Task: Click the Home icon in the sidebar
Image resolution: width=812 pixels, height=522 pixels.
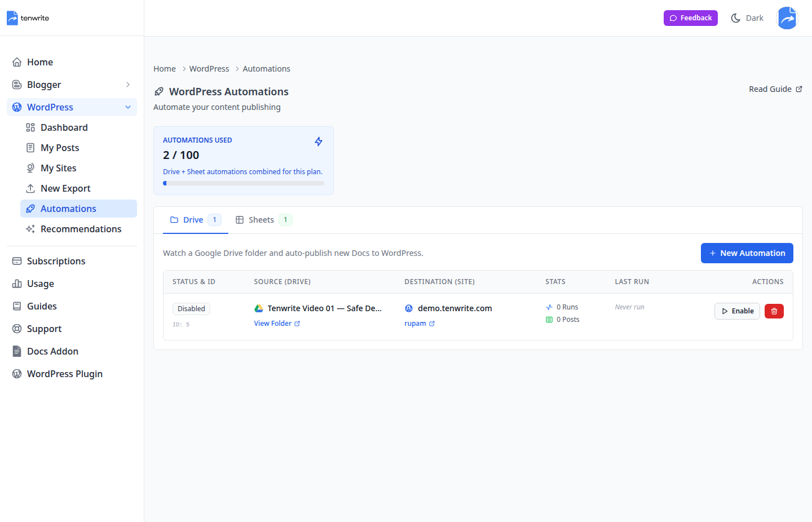Action: pos(17,62)
